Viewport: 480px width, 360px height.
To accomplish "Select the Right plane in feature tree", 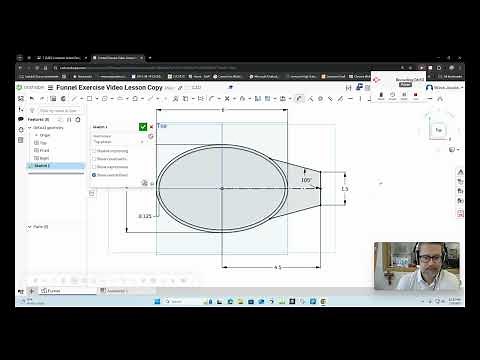I will tap(44, 158).
